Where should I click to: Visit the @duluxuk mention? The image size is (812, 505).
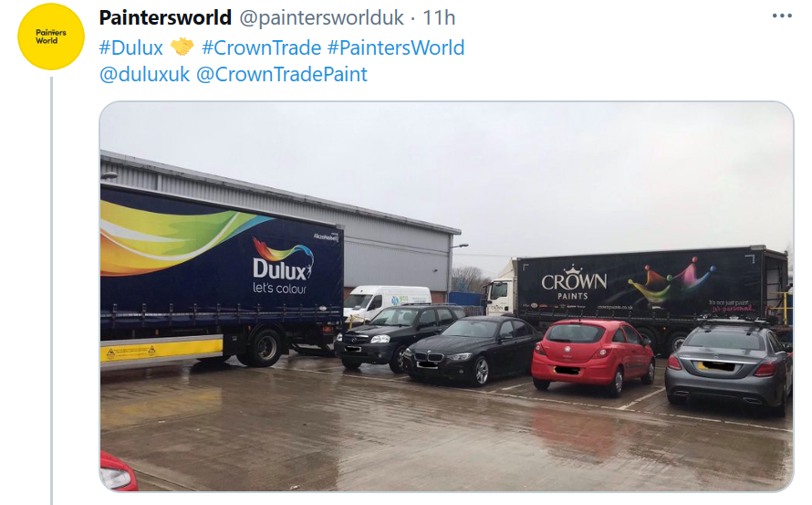click(144, 74)
